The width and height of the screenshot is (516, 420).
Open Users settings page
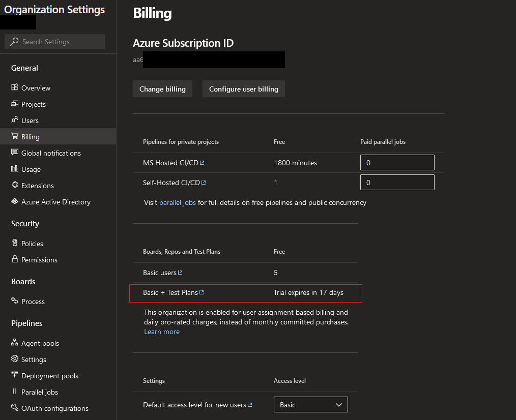point(30,121)
